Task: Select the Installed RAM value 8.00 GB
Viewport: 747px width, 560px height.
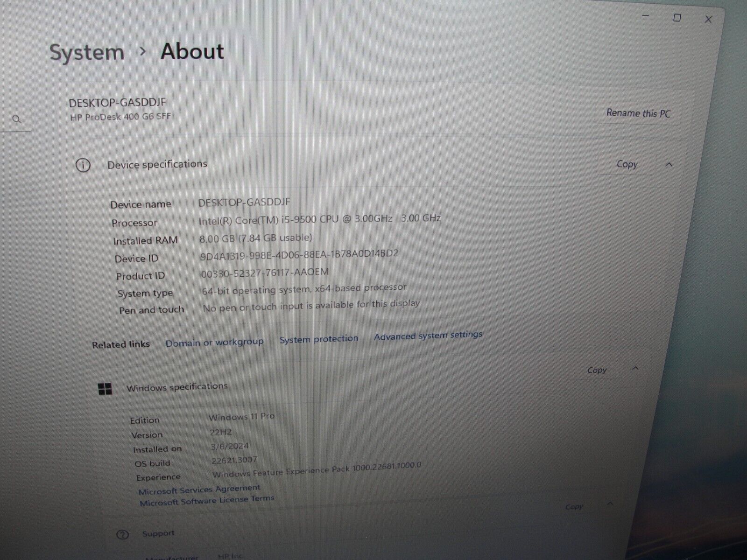Action: [256, 238]
